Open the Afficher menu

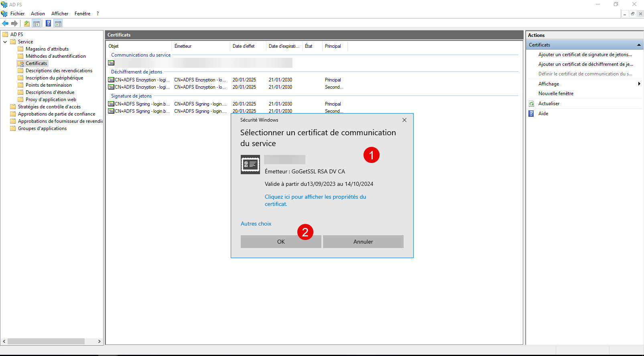pos(60,14)
